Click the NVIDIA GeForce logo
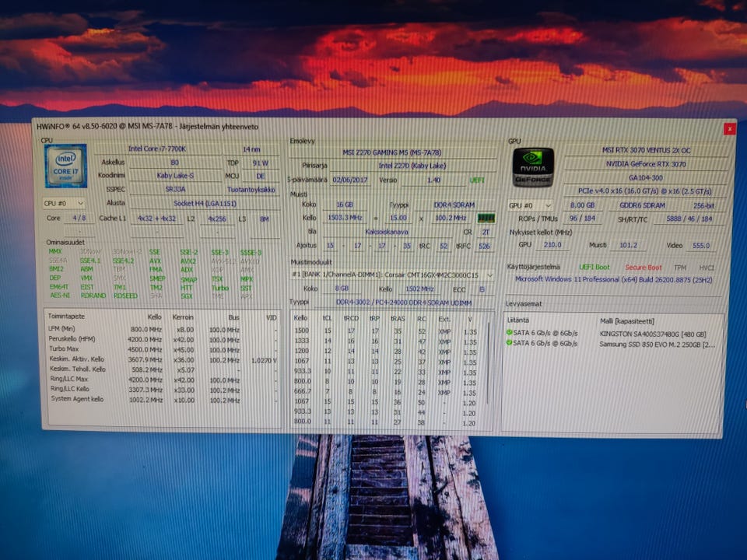The height and width of the screenshot is (560, 747). coord(532,167)
